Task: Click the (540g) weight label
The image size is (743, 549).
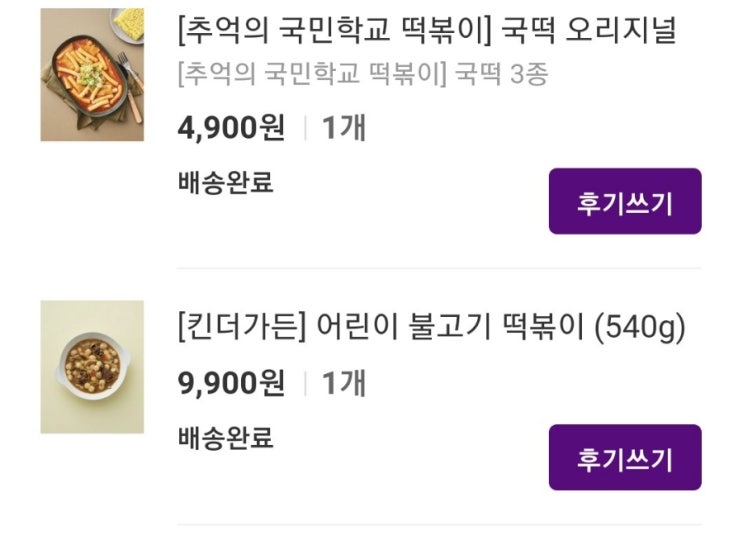Action: click(638, 327)
